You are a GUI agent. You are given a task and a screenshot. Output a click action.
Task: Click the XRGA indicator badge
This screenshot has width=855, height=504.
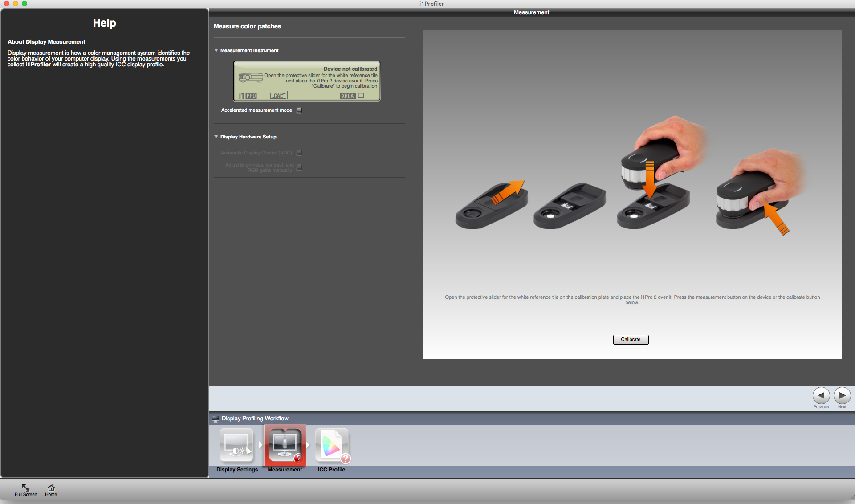pos(347,96)
